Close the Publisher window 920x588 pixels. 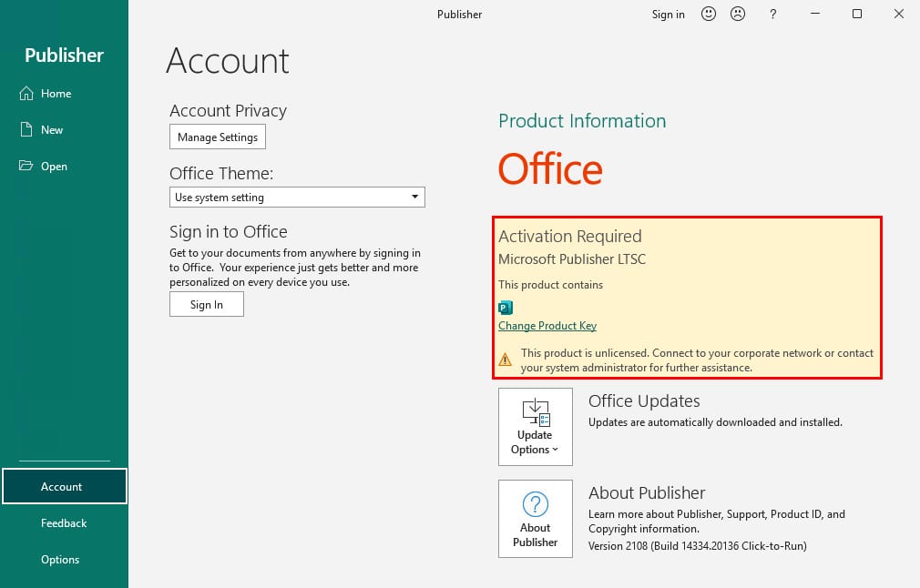(898, 14)
